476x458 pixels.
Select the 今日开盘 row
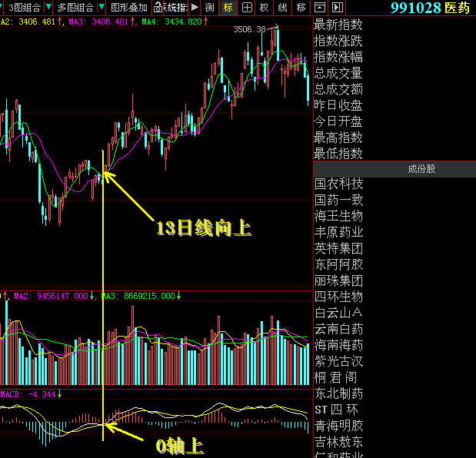[x=338, y=121]
